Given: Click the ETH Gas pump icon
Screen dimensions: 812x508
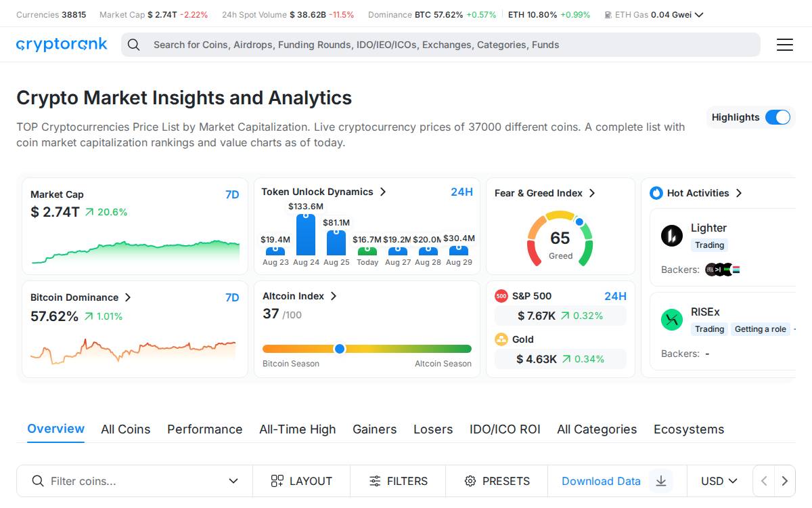Looking at the screenshot, I should point(608,15).
